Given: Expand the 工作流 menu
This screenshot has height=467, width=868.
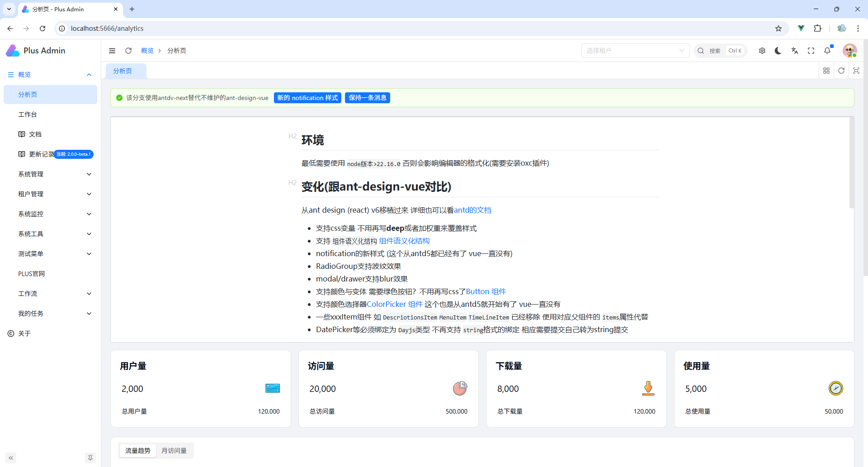Looking at the screenshot, I should (50, 293).
